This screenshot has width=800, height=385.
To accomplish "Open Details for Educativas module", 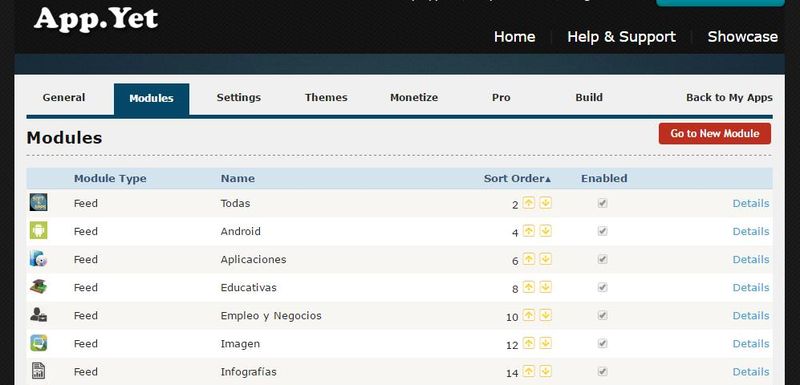I will point(751,287).
